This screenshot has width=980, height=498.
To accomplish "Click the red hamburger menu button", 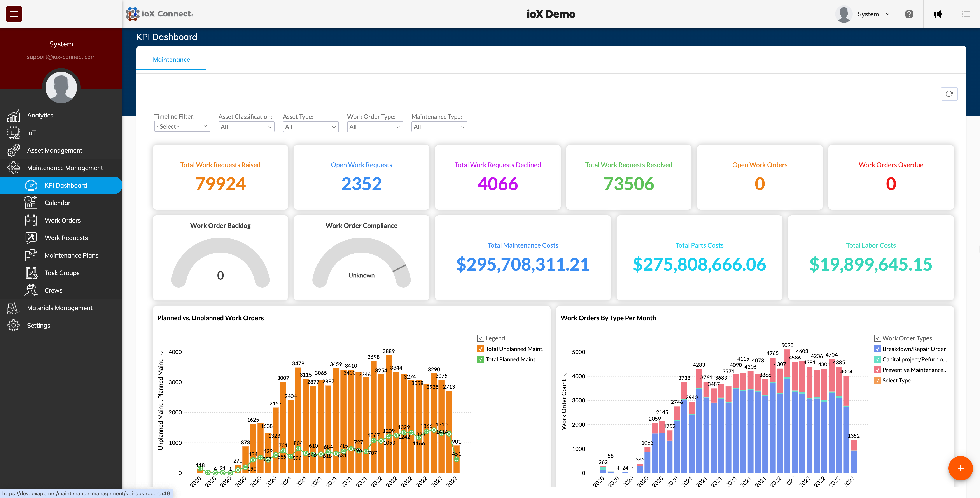I will [14, 14].
